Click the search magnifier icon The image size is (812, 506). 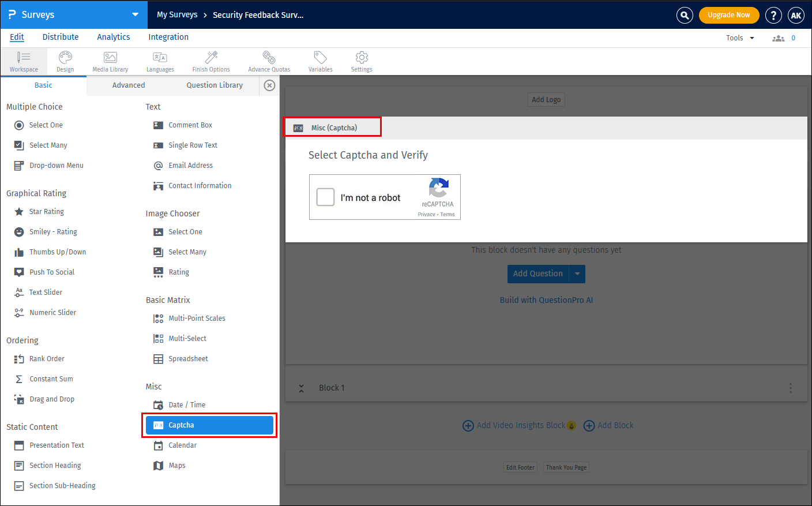pyautogui.click(x=685, y=15)
